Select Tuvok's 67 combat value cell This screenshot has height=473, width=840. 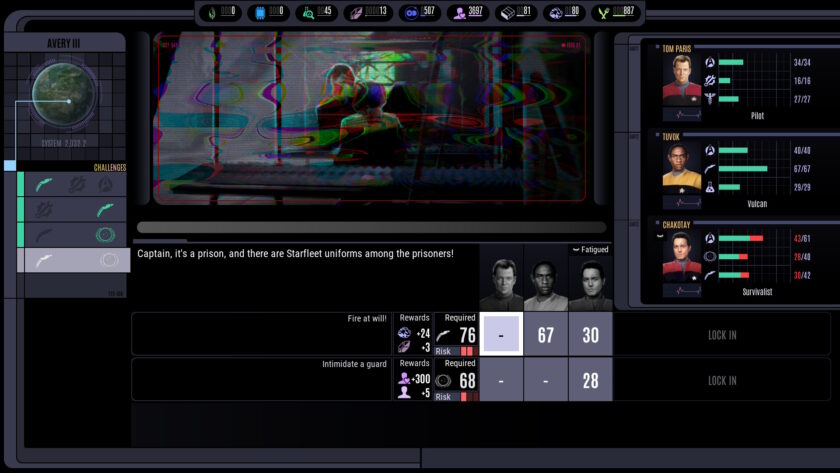[545, 334]
